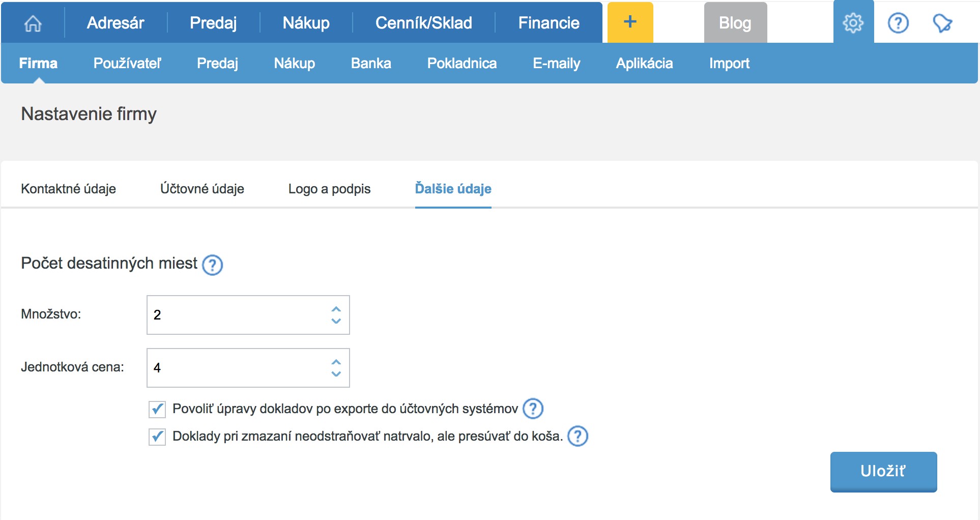Open the Logo a podpis tab
The width and height of the screenshot is (980, 520).
tap(329, 189)
